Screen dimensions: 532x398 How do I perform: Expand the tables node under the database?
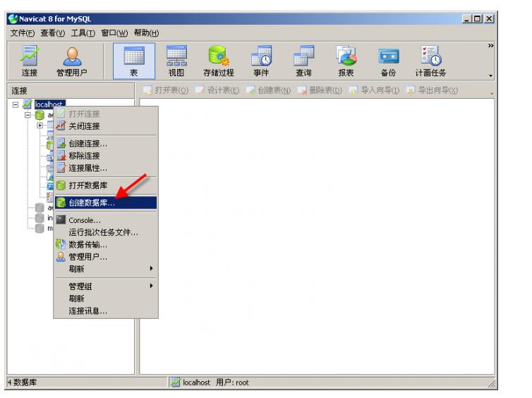tap(40, 126)
